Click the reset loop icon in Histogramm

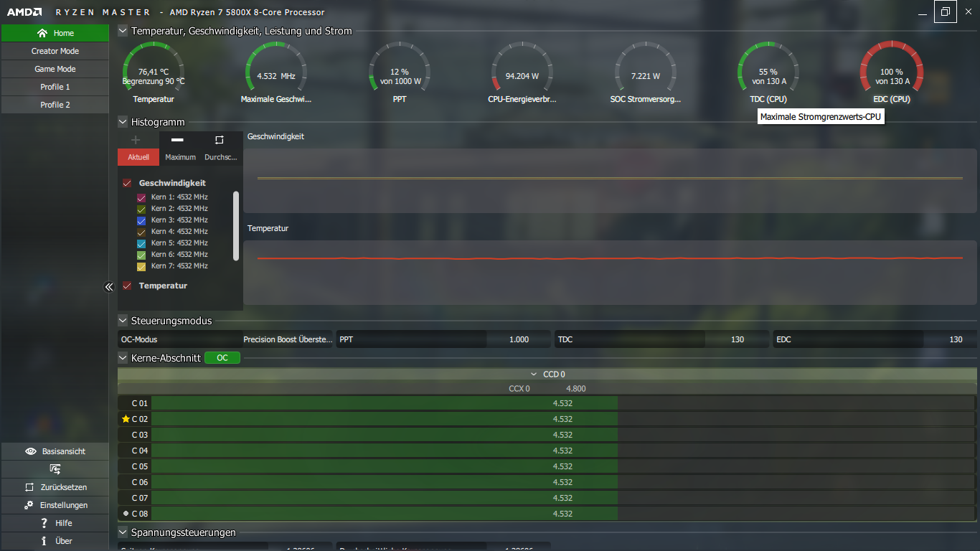220,140
